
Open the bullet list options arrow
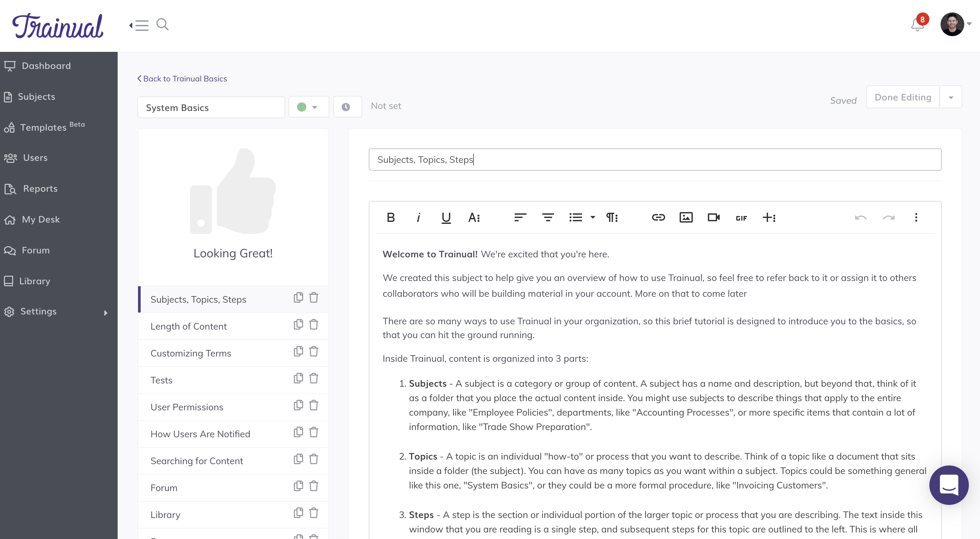pos(593,217)
